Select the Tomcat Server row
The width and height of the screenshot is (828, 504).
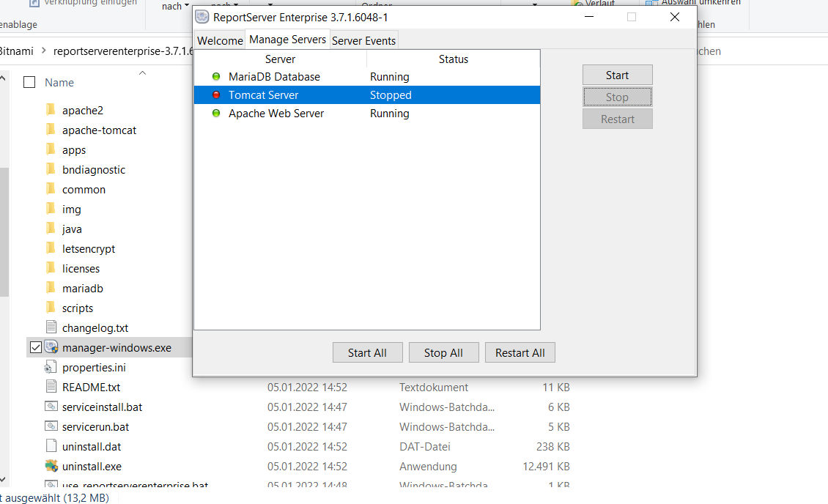367,95
